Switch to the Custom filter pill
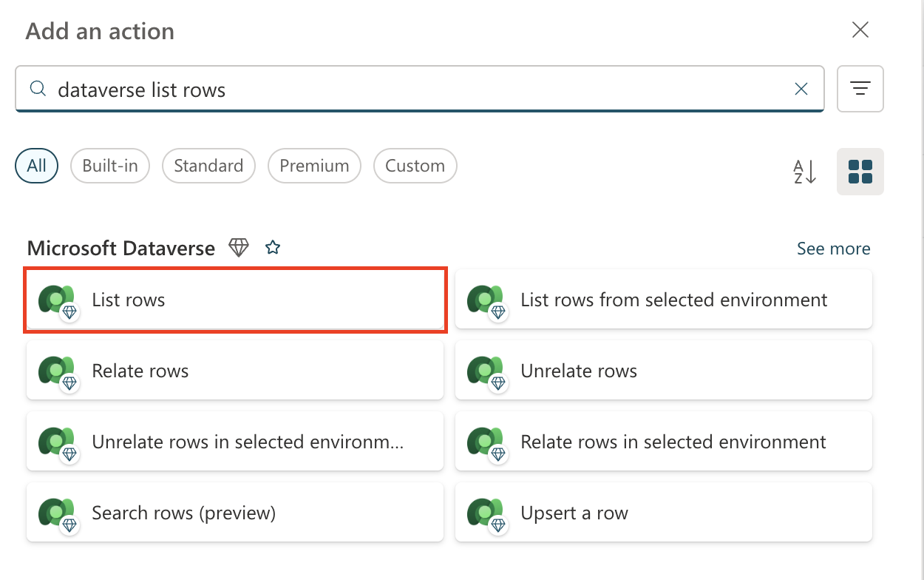The image size is (924, 580). 415,166
